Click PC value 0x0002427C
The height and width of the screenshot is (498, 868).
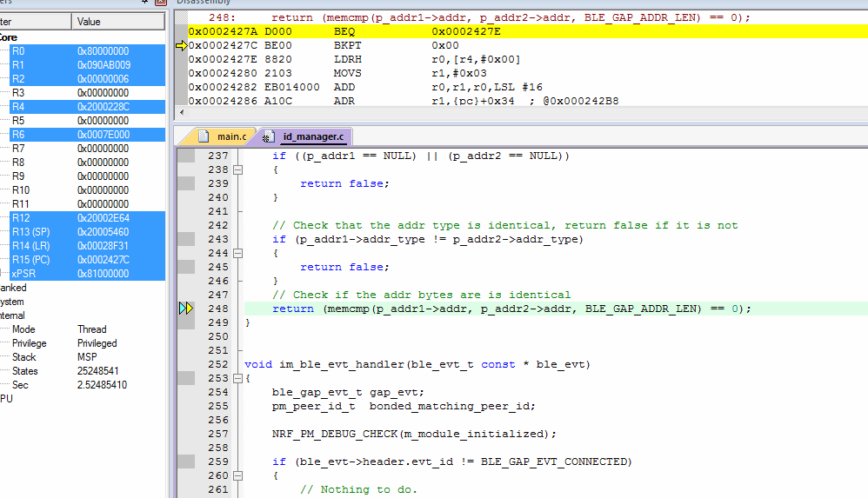[103, 260]
